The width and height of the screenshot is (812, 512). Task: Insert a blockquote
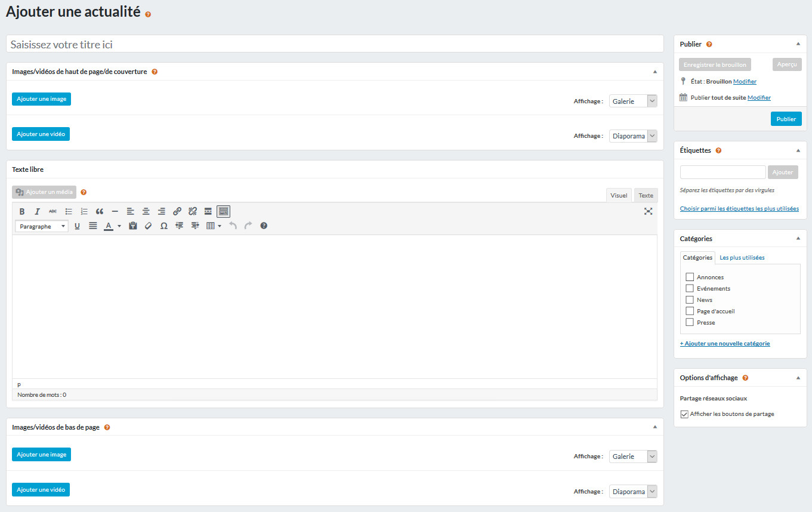point(100,211)
